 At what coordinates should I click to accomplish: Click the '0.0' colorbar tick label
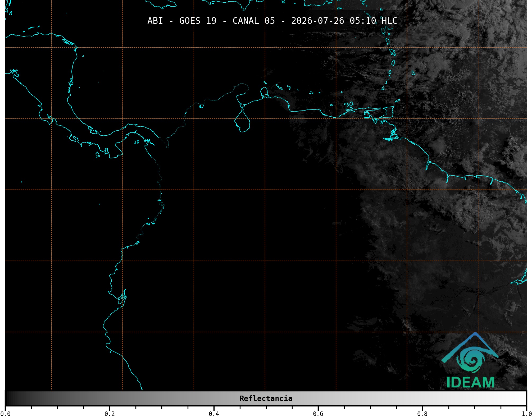[5, 414]
